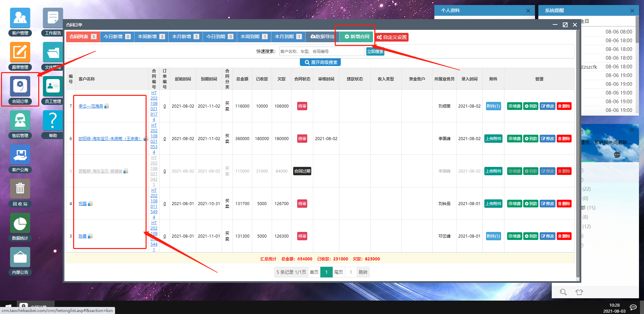
Task: Open the 客户公海 desktop icon
Action: [20, 159]
